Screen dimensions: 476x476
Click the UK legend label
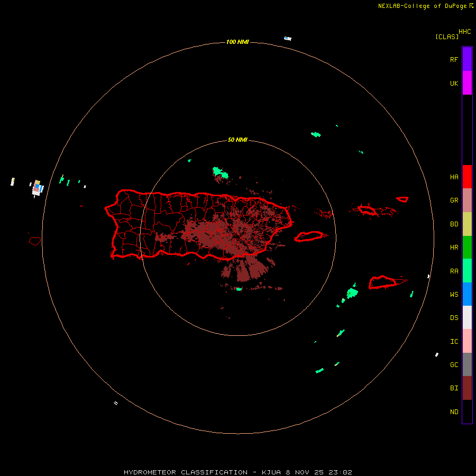(x=454, y=83)
